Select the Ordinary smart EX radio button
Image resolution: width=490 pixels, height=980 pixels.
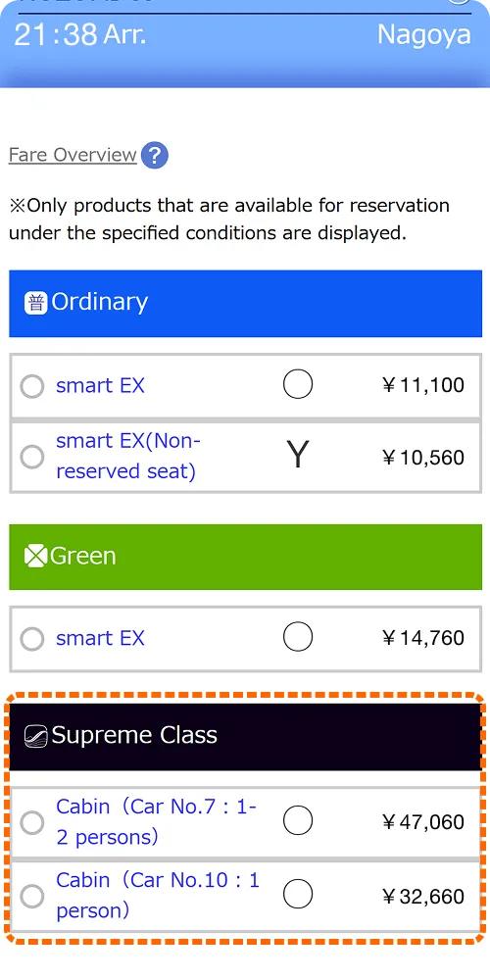point(32,386)
